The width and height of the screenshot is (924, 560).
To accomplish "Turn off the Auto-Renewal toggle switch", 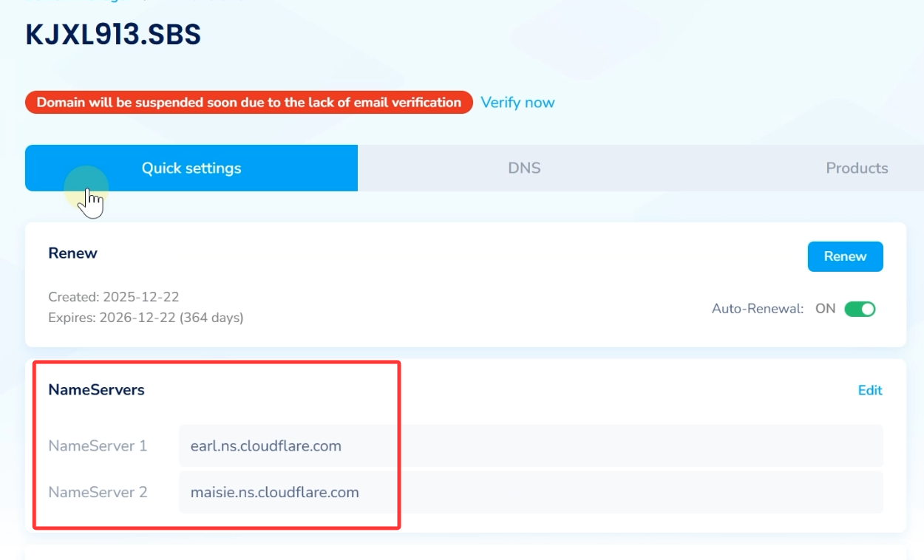I will point(860,309).
